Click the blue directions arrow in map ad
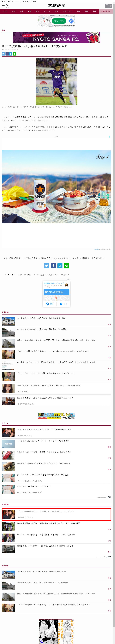Image resolution: width=115 pixels, height=644 pixels. point(71,21)
